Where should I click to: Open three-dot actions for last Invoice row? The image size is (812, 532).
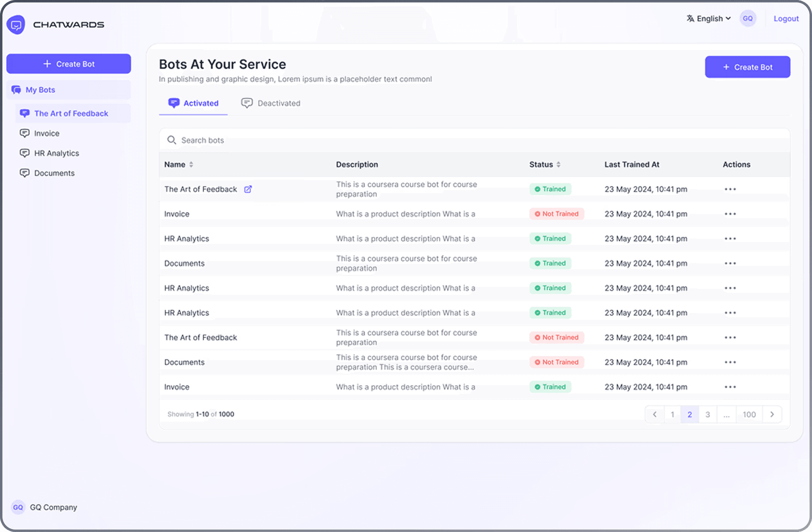730,387
